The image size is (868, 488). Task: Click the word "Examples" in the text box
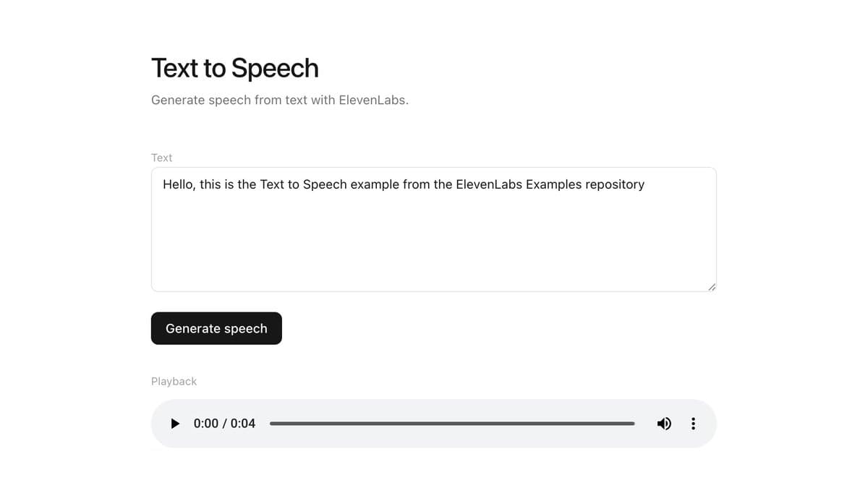[553, 184]
